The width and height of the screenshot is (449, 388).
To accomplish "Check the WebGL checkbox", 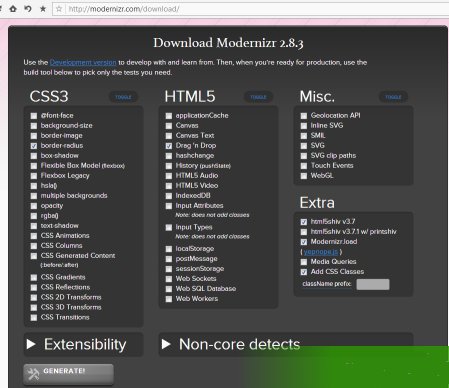I will coord(304,176).
